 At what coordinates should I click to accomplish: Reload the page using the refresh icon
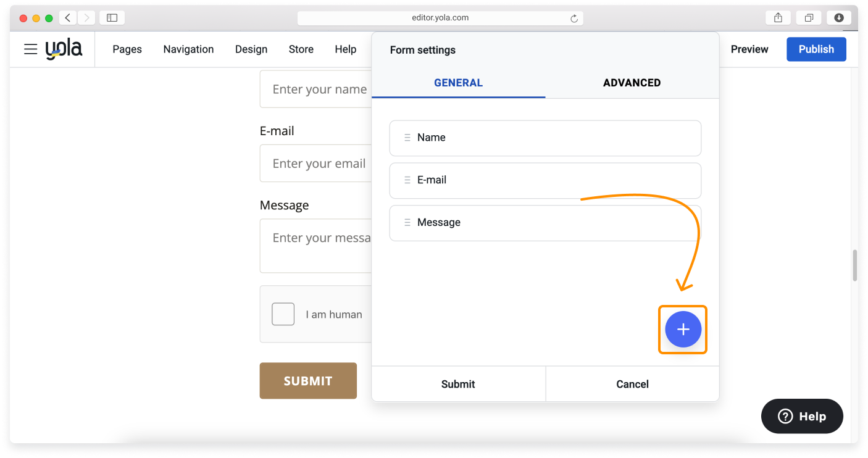574,19
